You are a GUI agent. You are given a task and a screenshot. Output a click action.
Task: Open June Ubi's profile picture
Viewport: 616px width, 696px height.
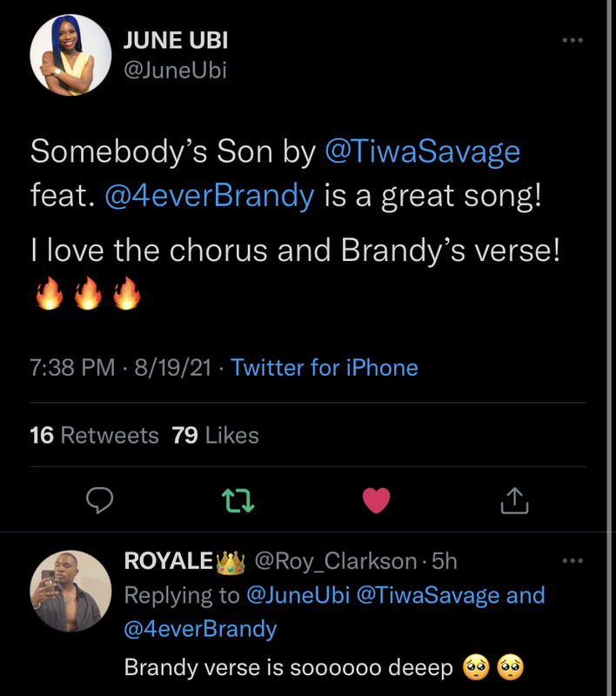(70, 55)
